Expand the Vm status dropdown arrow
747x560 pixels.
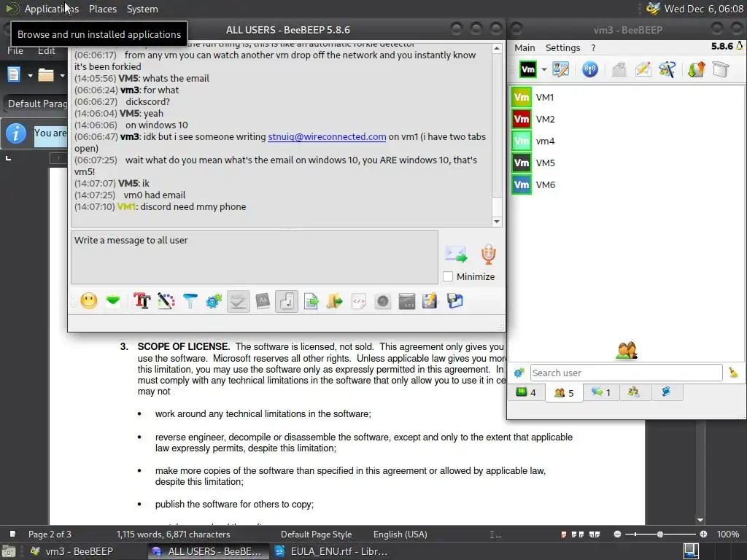544,69
